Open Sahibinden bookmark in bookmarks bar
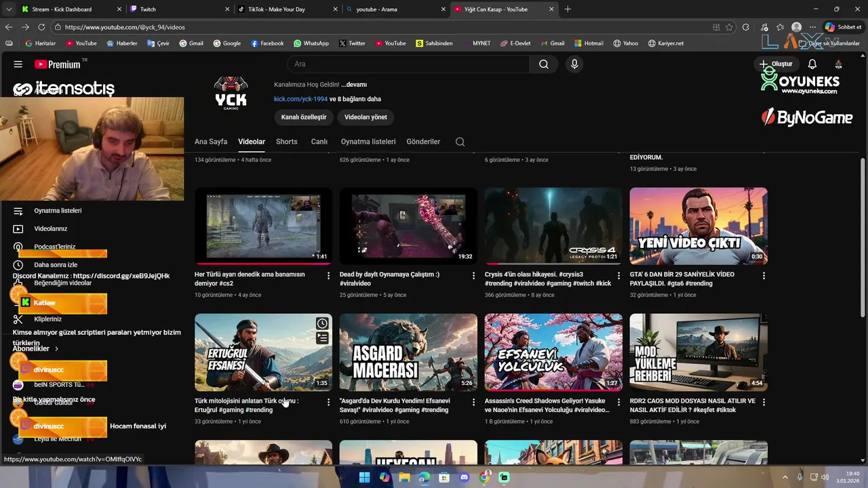 pos(434,43)
